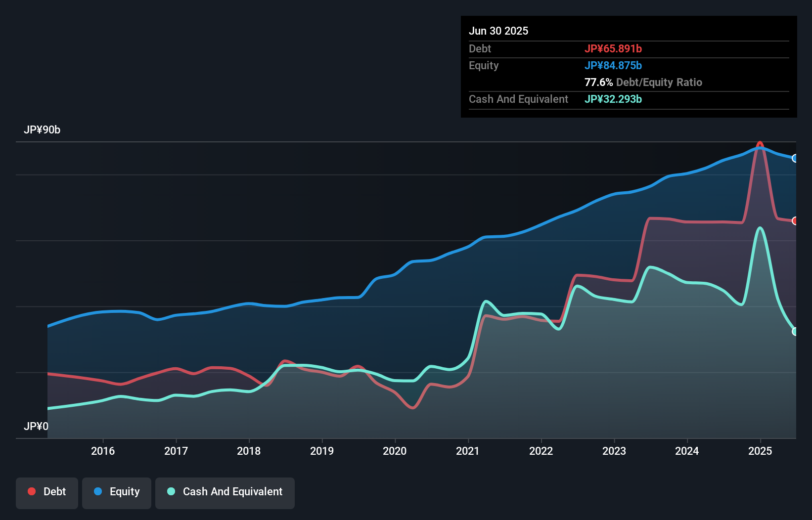Click the JP¥65.891b debt value link
This screenshot has height=520, width=812.
613,48
